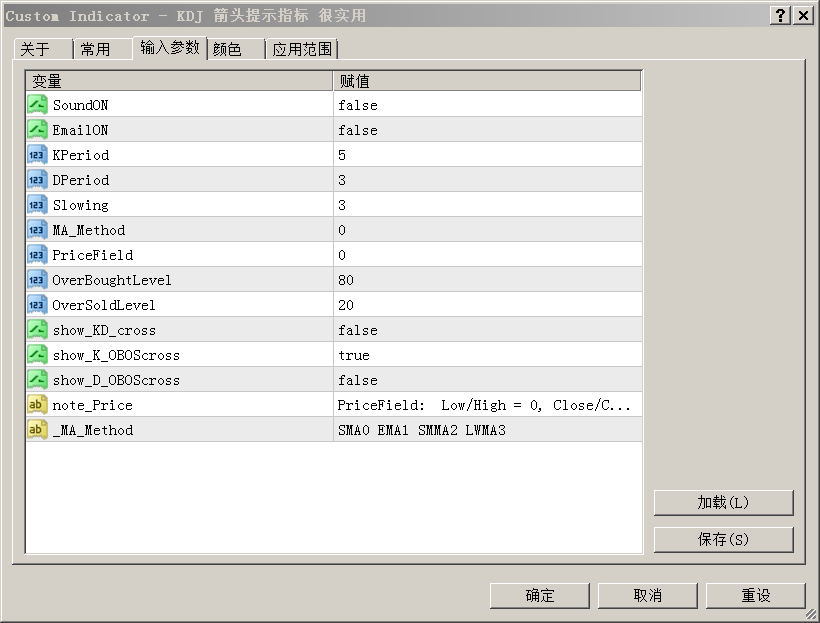This screenshot has width=820, height=623.
Task: Select the Slowing variable name
Action: pyautogui.click(x=81, y=206)
